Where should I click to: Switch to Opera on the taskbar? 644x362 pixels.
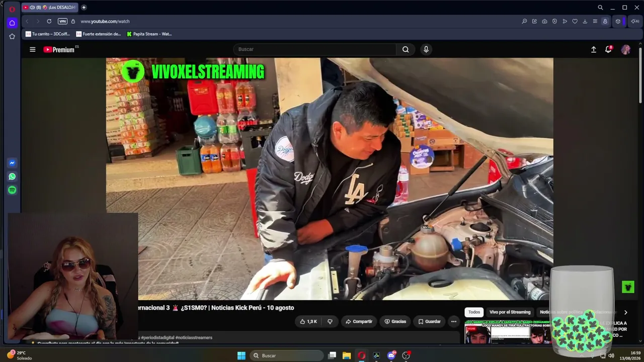click(x=361, y=355)
